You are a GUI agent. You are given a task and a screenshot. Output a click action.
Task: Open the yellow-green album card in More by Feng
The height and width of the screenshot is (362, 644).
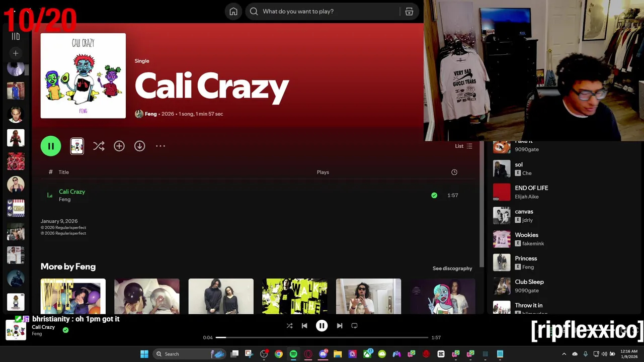pyautogui.click(x=295, y=296)
